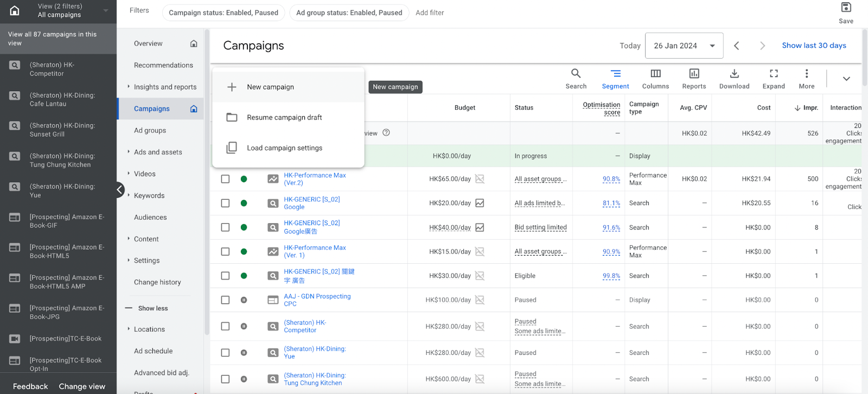Open the 26 Jan 2024 date dropdown
The height and width of the screenshot is (394, 868).
684,46
